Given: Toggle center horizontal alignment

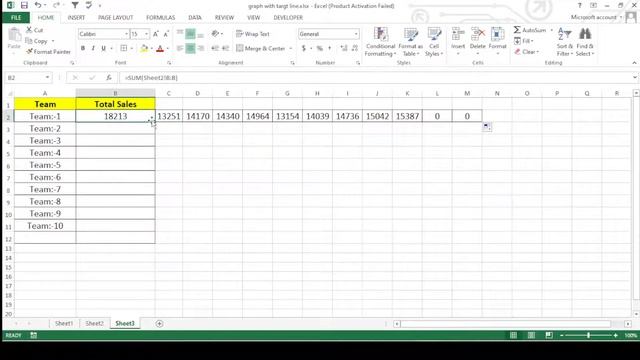Looking at the screenshot, I should [190, 48].
